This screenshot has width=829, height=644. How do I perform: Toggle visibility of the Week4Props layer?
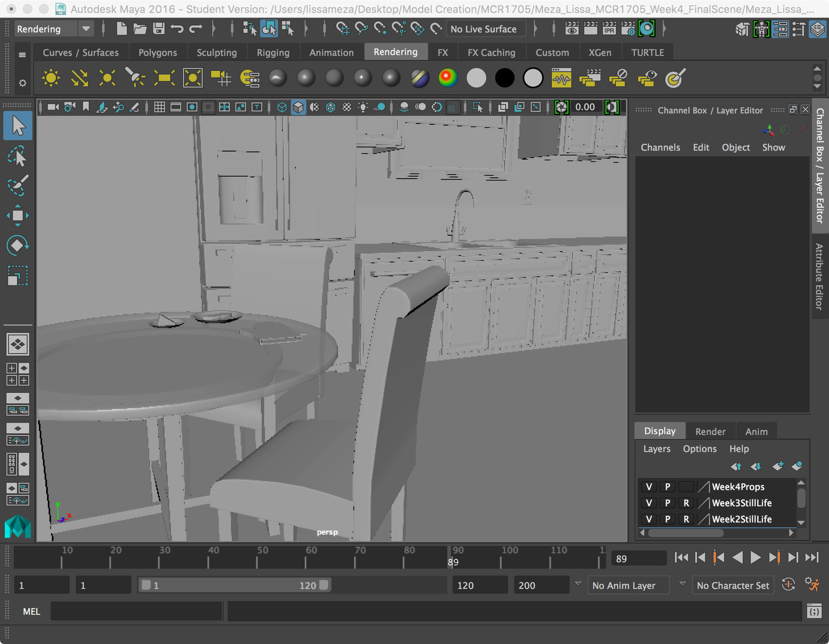tap(649, 487)
